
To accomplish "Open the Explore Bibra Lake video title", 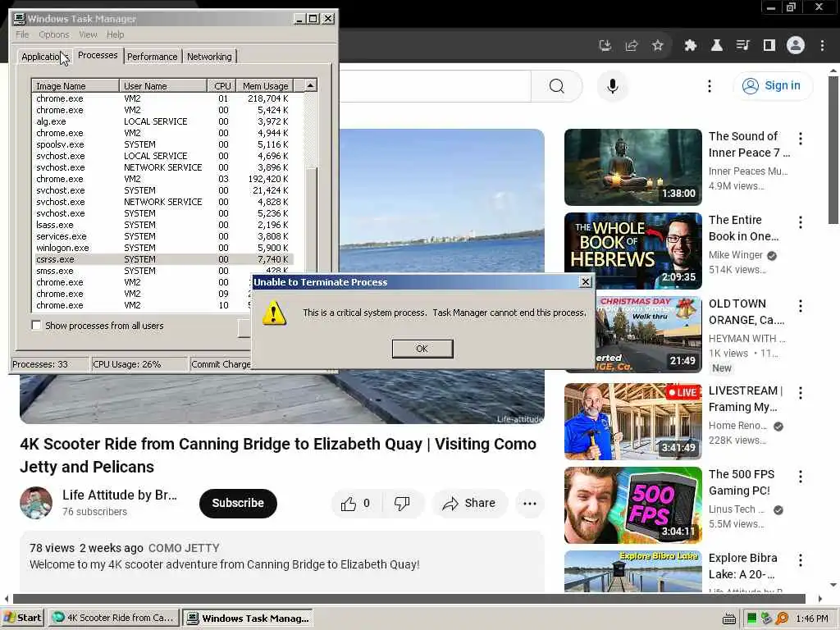I will pyautogui.click(x=742, y=566).
